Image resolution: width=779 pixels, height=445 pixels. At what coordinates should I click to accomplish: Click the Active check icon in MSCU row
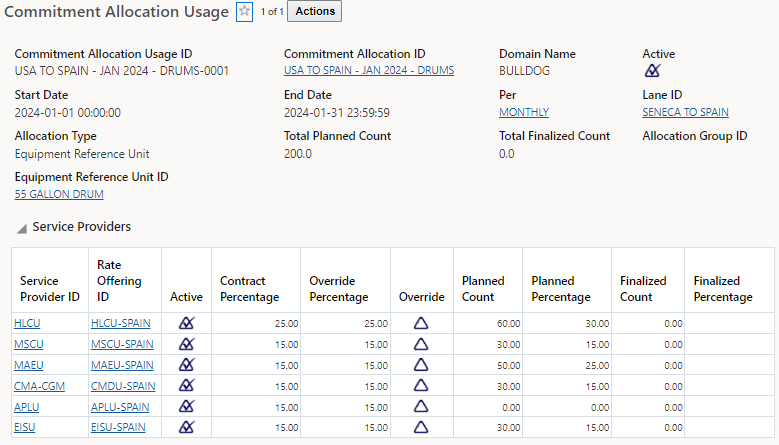(187, 344)
